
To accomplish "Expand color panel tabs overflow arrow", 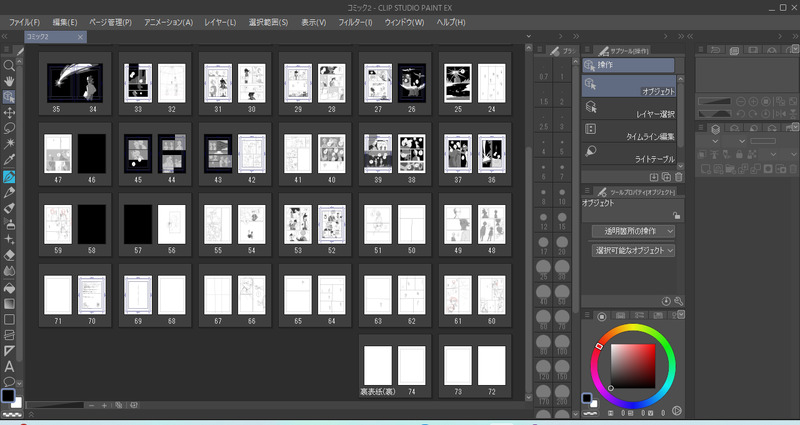I will [x=681, y=315].
